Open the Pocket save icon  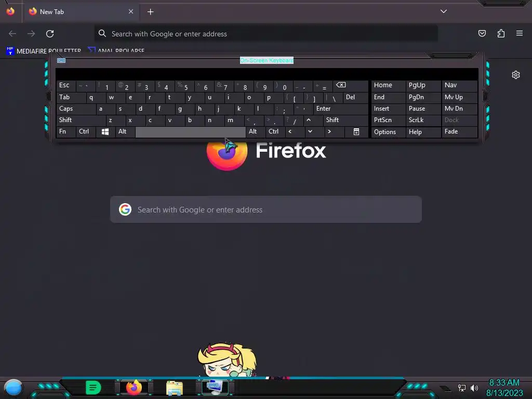click(x=482, y=33)
